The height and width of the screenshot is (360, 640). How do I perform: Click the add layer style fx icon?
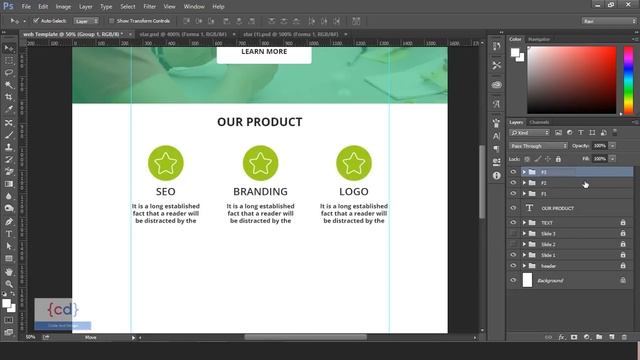coord(562,337)
